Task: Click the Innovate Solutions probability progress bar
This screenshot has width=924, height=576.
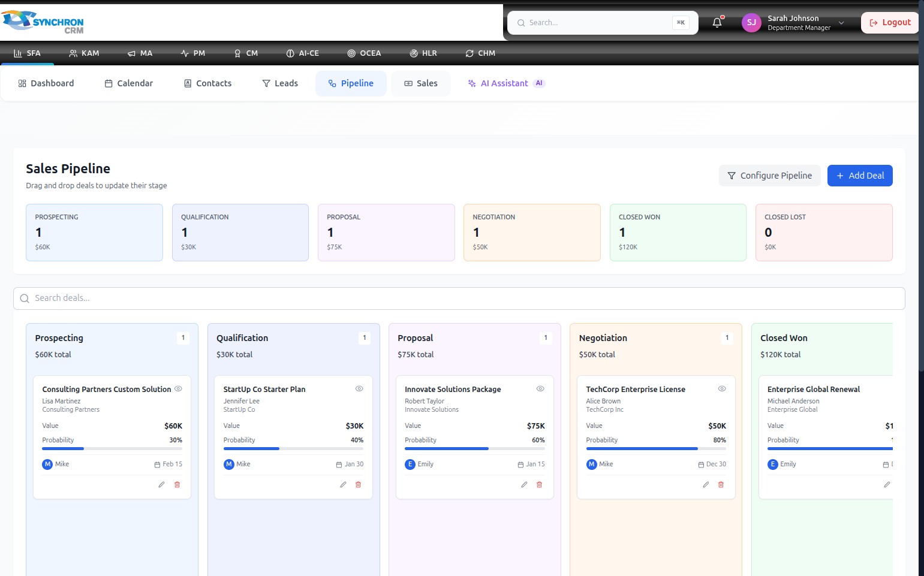Action: click(475, 448)
